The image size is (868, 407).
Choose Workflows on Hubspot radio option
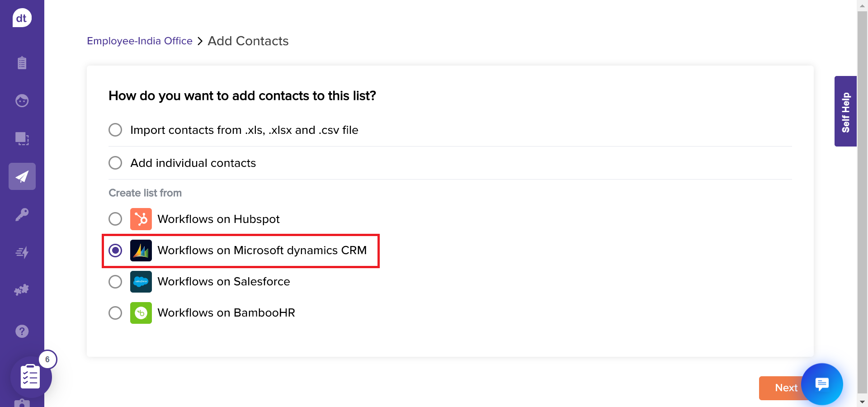pyautogui.click(x=115, y=219)
